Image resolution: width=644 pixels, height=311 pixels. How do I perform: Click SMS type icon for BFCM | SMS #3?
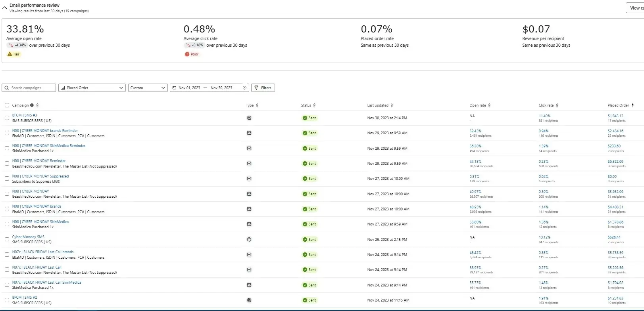pos(249,118)
